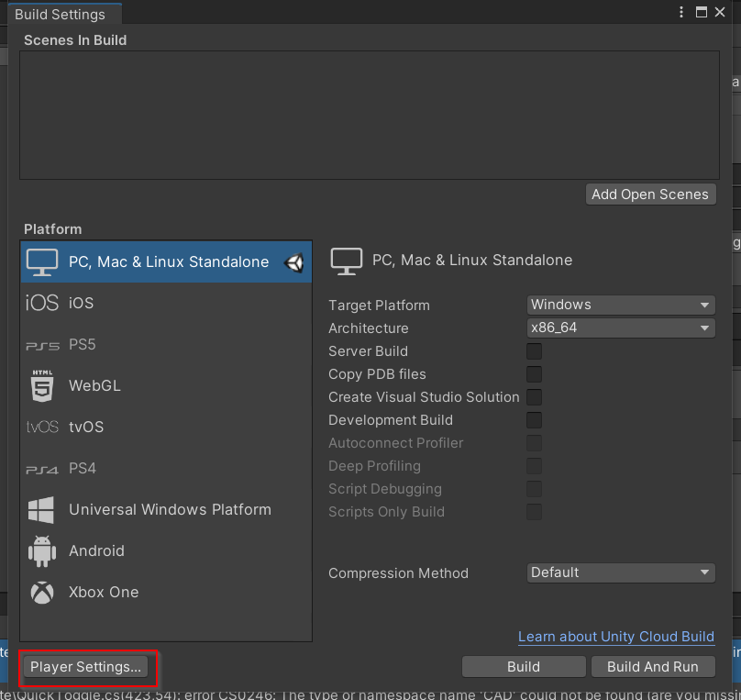Toggle the Scripts Only Build checkbox

(534, 512)
